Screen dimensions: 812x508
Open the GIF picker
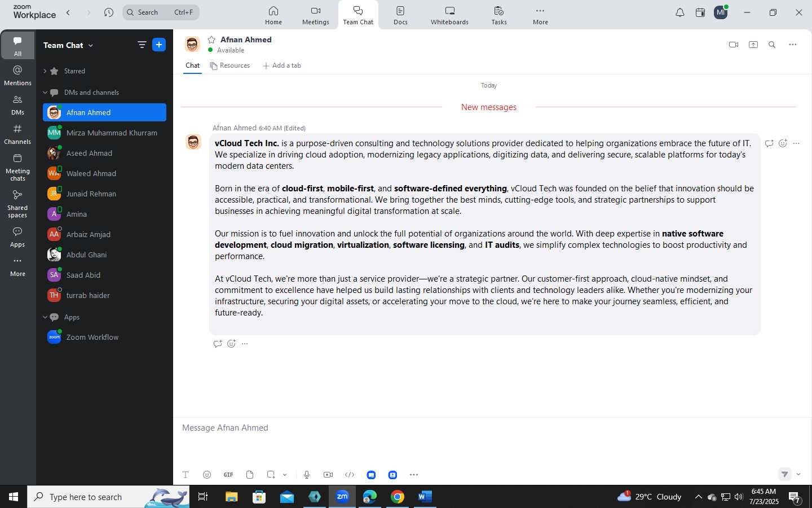coord(228,475)
